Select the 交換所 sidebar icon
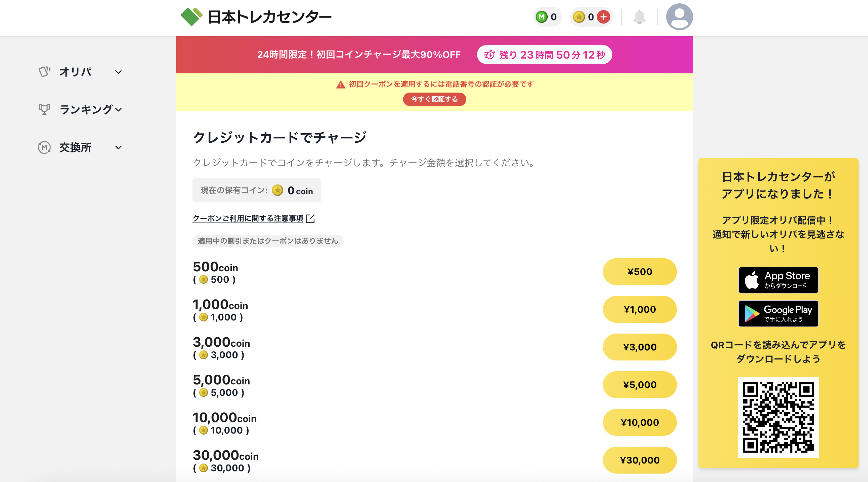Image resolution: width=868 pixels, height=482 pixels. point(44,147)
